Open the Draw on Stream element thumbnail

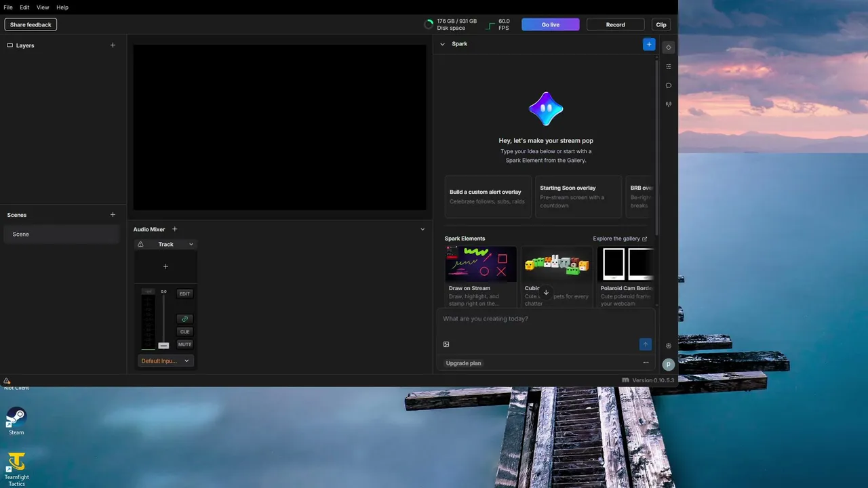[x=481, y=264]
